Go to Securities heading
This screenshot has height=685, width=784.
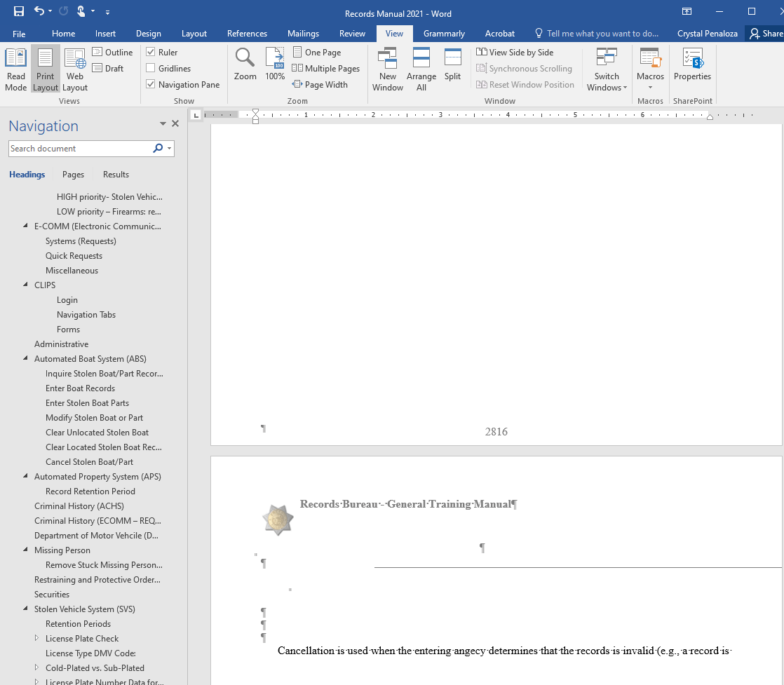click(52, 595)
